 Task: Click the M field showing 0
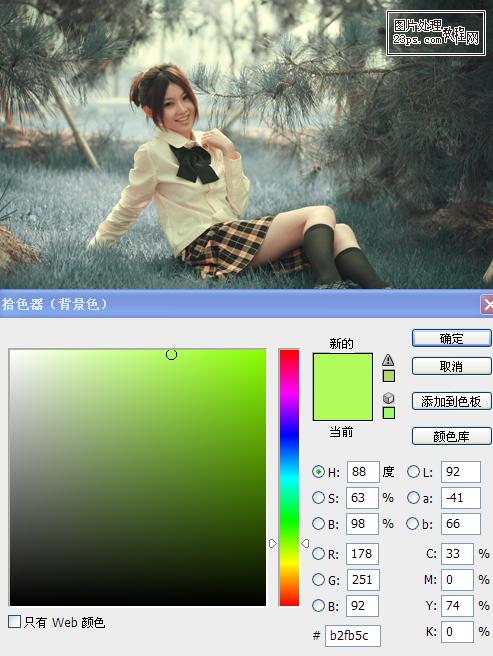[457, 580]
